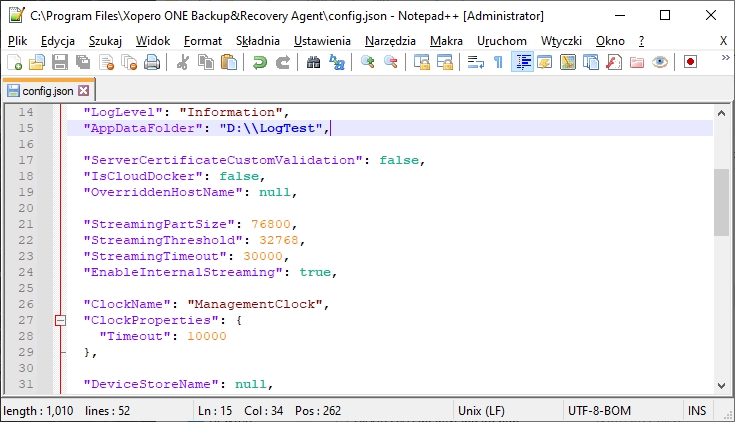The image size is (735, 422).
Task: Toggle word wrap in the toolbar
Action: [476, 62]
